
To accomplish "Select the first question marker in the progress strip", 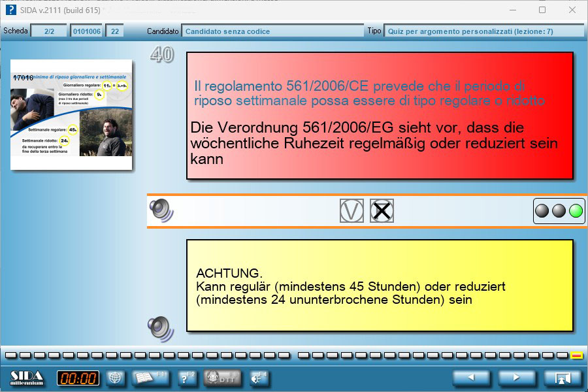I will 10,355.
